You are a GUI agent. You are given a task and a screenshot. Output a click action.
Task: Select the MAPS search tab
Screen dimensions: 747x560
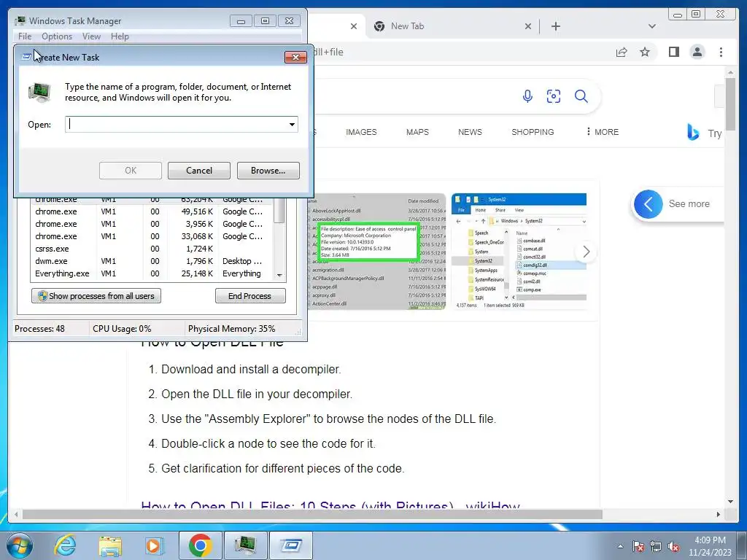click(x=417, y=132)
